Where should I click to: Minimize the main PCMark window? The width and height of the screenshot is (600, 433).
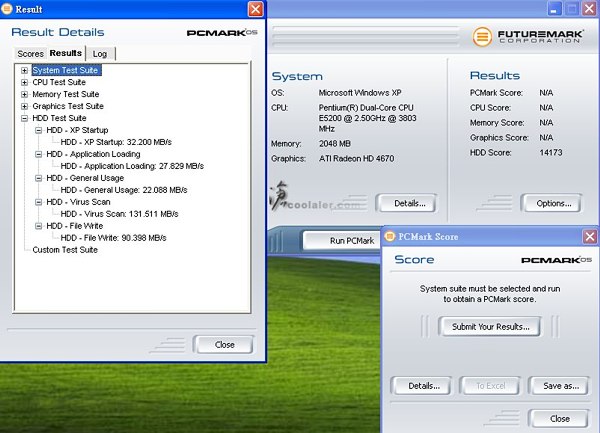pos(554,9)
